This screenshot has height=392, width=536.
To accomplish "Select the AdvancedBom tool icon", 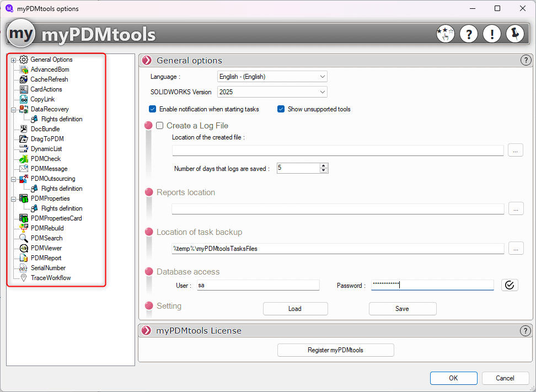I will pos(24,69).
